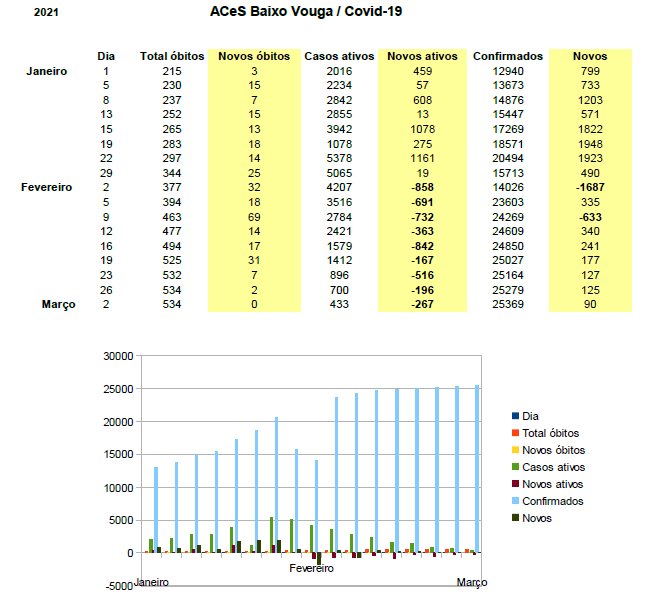Click the Novos ativos cell '459'
The width and height of the screenshot is (651, 595).
[422, 71]
